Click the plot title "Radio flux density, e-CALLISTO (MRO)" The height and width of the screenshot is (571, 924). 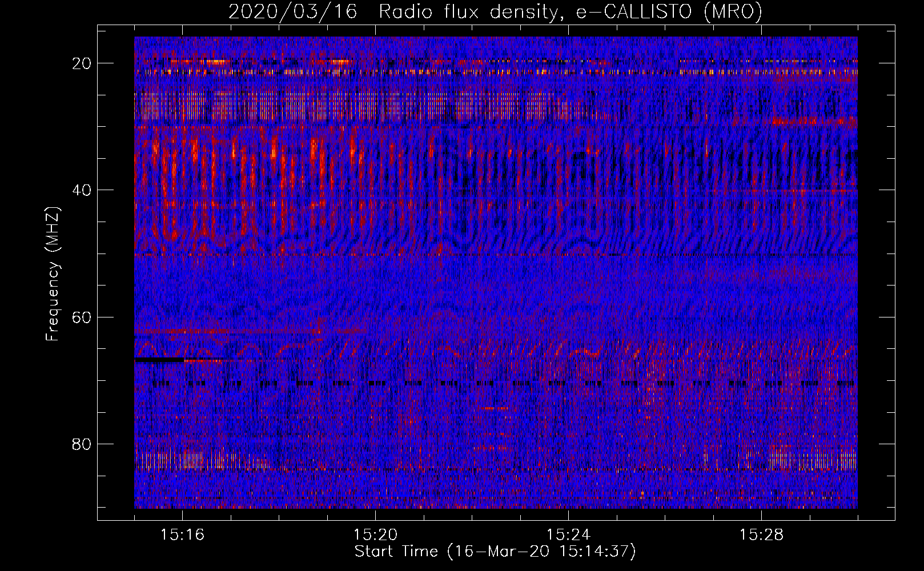pos(571,11)
